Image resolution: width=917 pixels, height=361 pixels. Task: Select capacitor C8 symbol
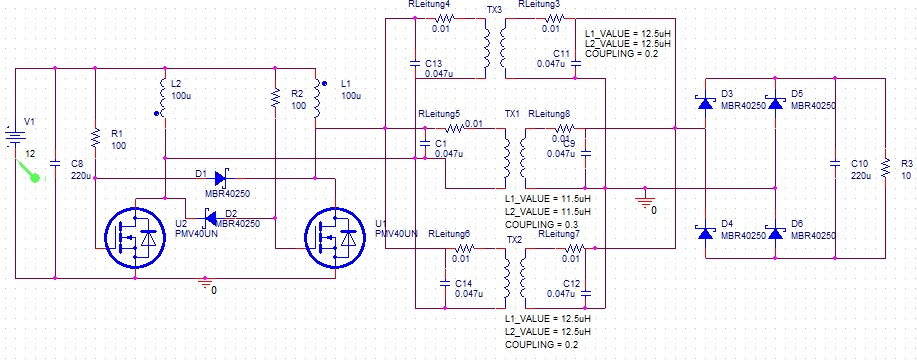tap(55, 164)
